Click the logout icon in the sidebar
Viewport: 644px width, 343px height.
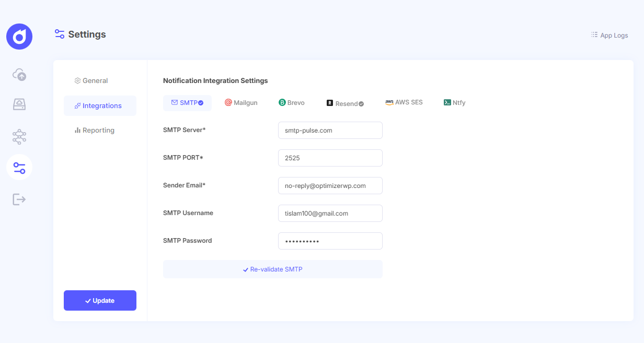[x=19, y=199]
